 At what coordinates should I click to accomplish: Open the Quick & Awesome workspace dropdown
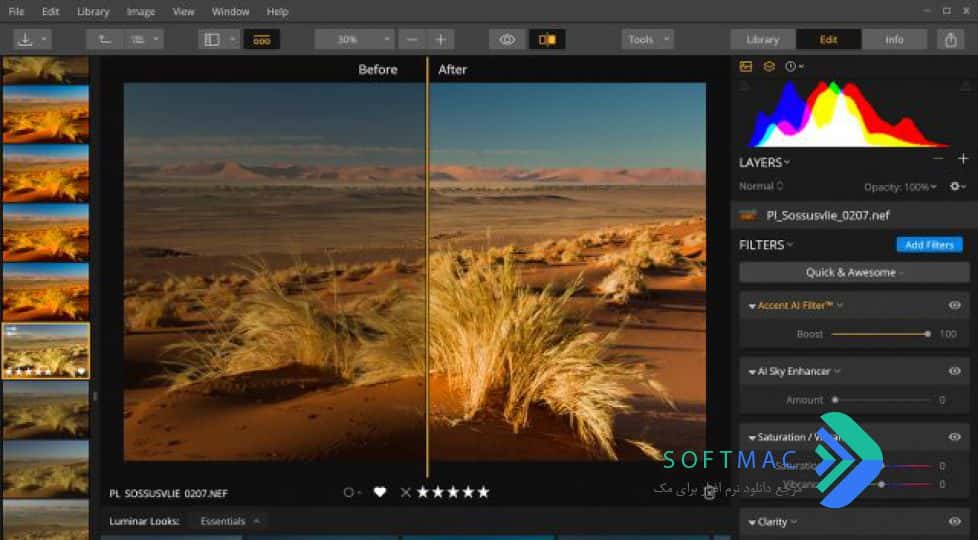click(x=854, y=272)
